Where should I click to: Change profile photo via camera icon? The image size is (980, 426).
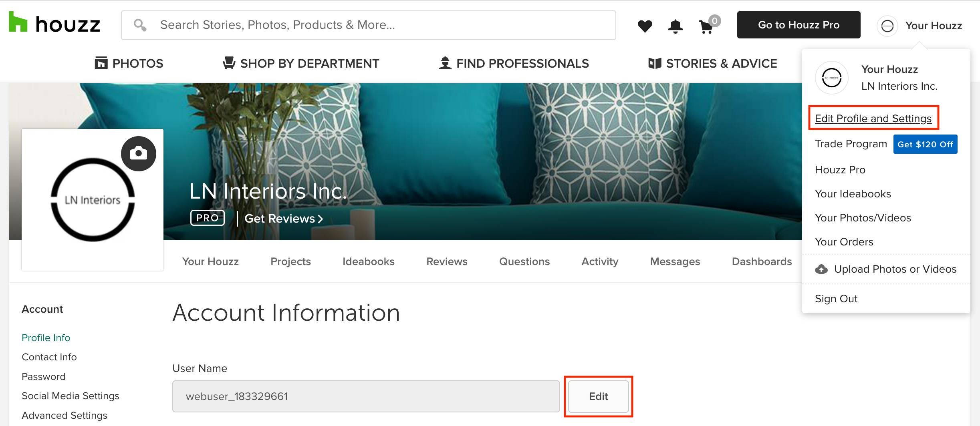(x=139, y=154)
